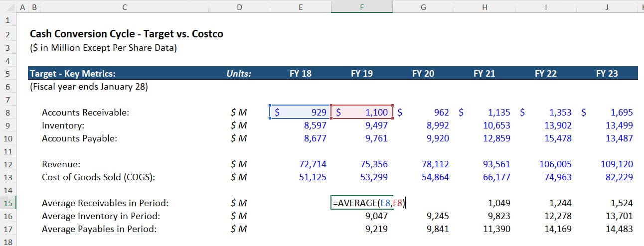Click average receivables value 1,524
Screen dimensions: 644x246
click(622, 203)
